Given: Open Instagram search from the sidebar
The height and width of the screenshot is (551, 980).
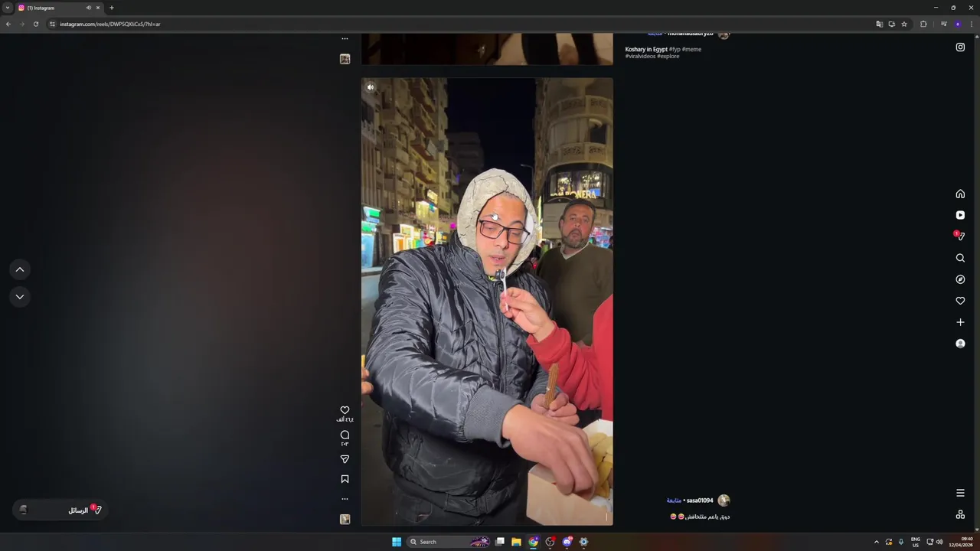Looking at the screenshot, I should 960,258.
